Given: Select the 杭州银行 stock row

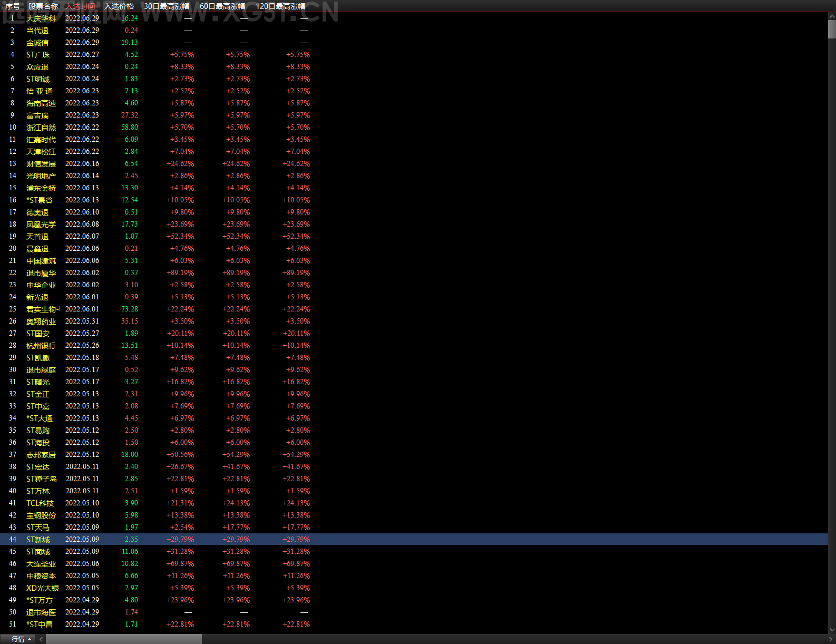Looking at the screenshot, I should 414,346.
